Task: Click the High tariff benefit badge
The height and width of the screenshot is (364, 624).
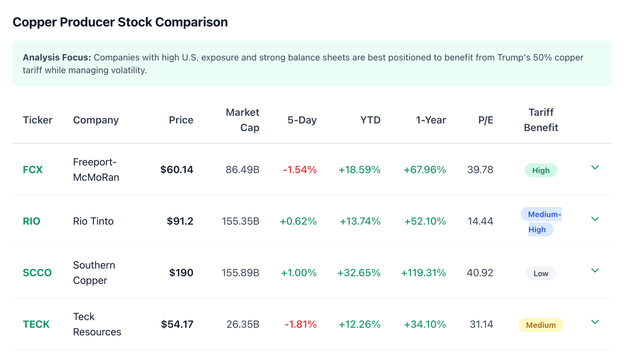Action: pos(541,170)
